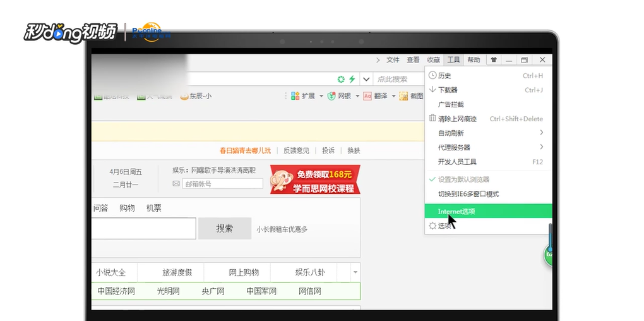The width and height of the screenshot is (644, 321).
Task: Expand the category row dropdown after 娱乐八卦
Action: click(355, 272)
